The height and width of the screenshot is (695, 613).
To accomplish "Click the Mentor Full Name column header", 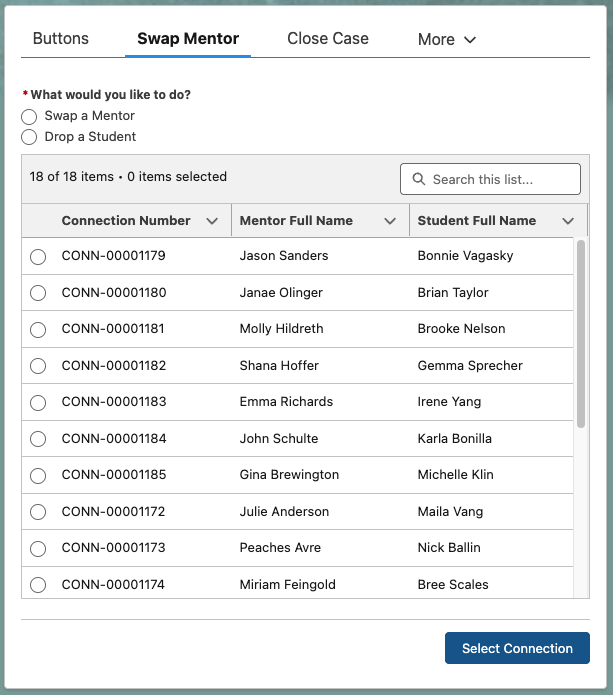I will tap(296, 221).
